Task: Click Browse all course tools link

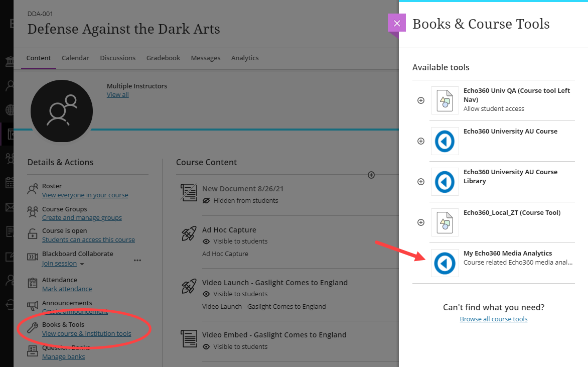Action: [494, 319]
